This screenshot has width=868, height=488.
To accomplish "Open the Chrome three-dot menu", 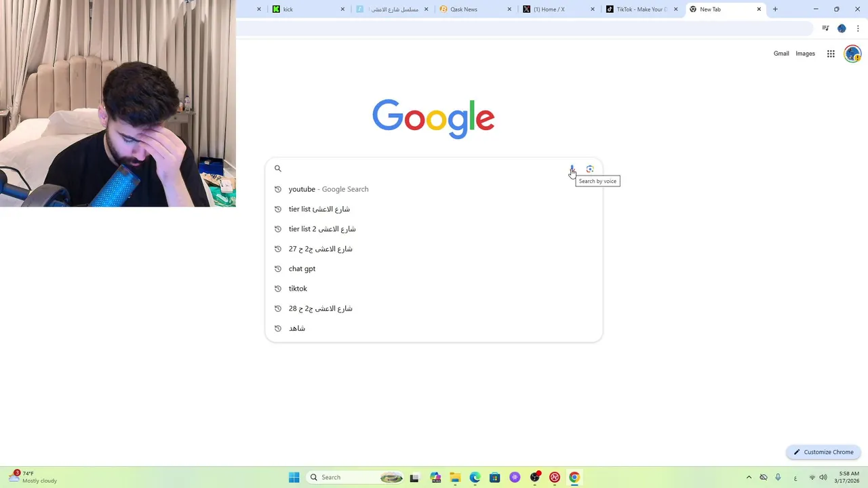I will [858, 28].
